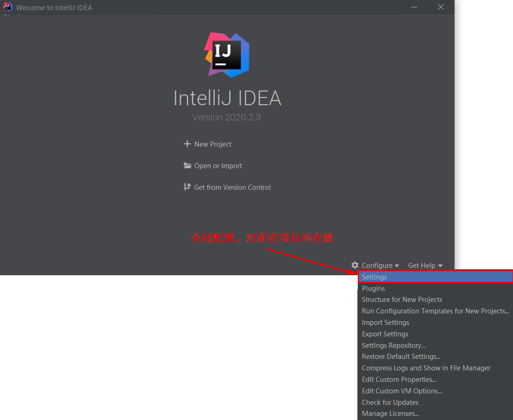Click the IntelliJ IDEA heading text

point(227,98)
